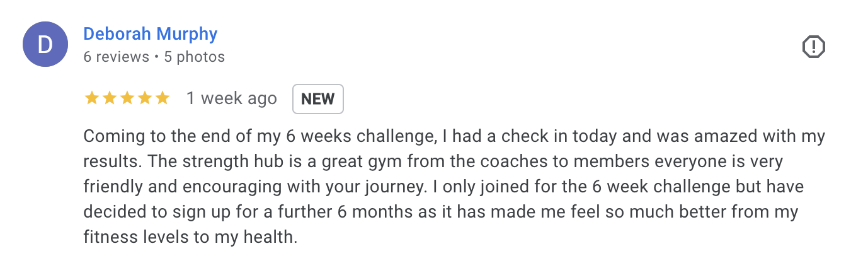Open Deborah Murphy's profile link
Viewport: 868px width, 263px height.
coord(151,34)
